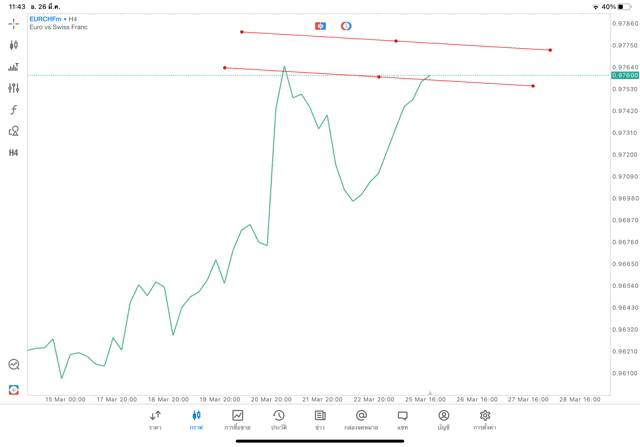Select the upper red trendline middle point
Viewport: 640px width, 447px height.
click(x=396, y=41)
